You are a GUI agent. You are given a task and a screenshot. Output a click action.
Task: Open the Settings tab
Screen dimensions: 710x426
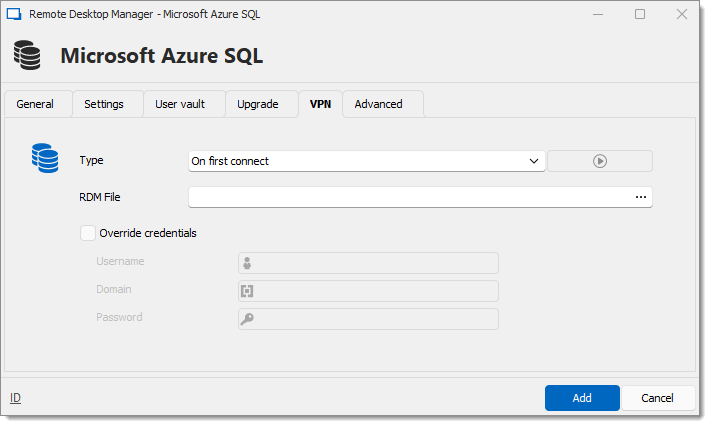pos(104,104)
